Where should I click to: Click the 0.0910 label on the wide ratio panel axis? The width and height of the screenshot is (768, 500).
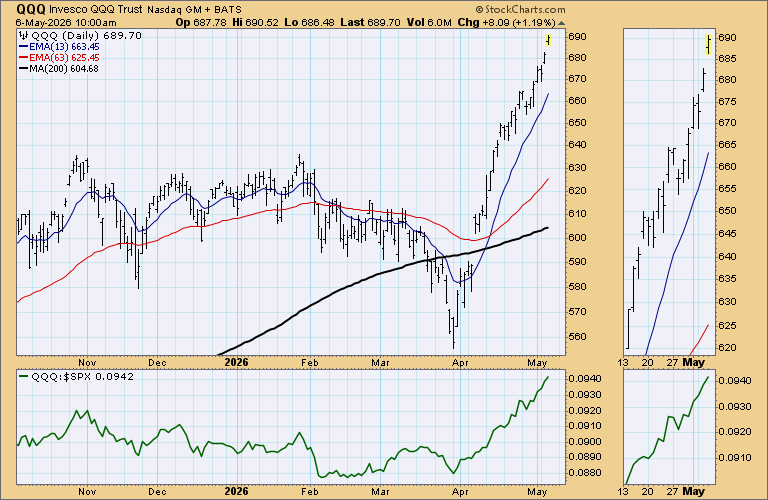coord(583,426)
